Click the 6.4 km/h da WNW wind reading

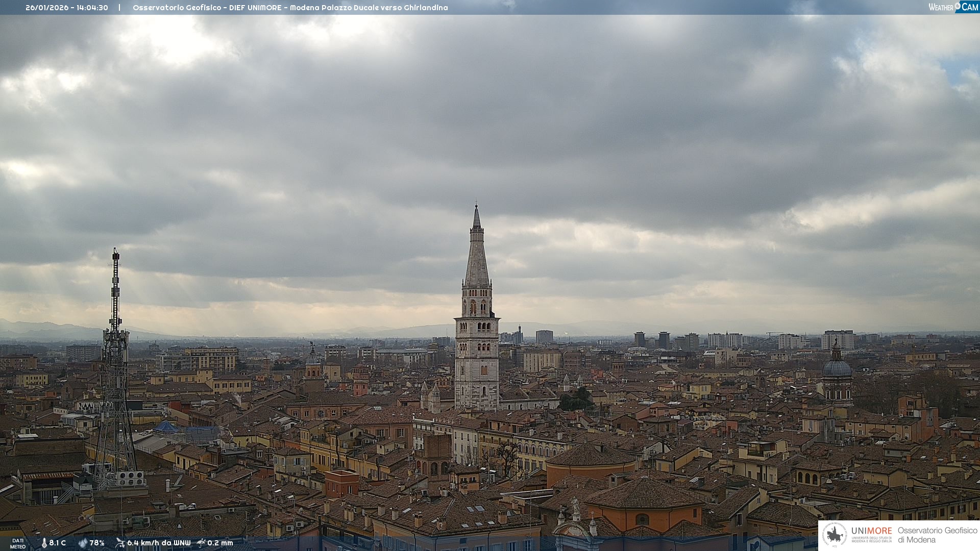point(159,543)
